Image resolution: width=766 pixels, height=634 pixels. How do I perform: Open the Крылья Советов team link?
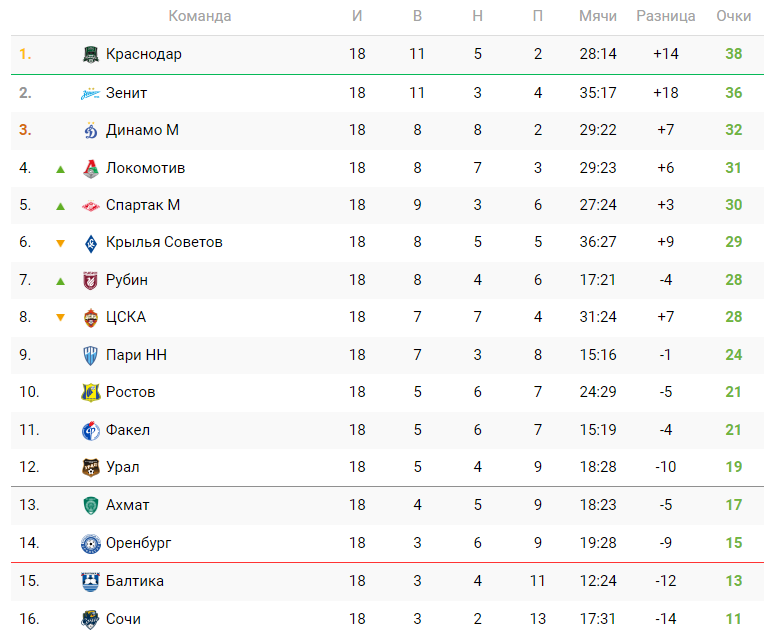[164, 242]
